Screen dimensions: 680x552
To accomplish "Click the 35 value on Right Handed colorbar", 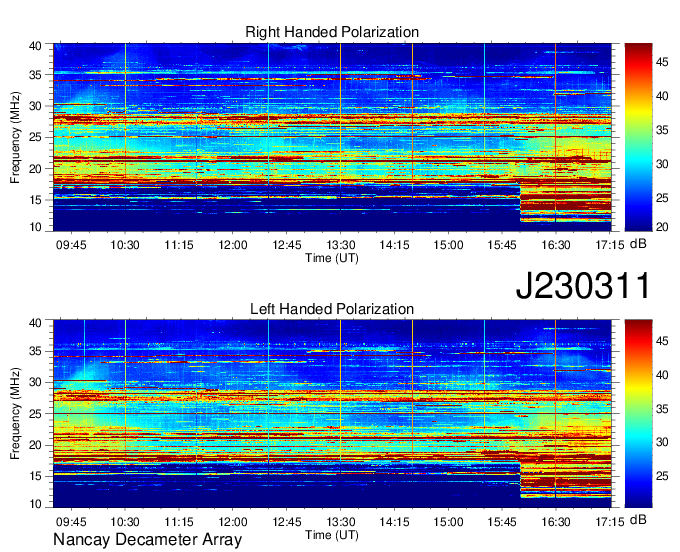I will (x=662, y=130).
